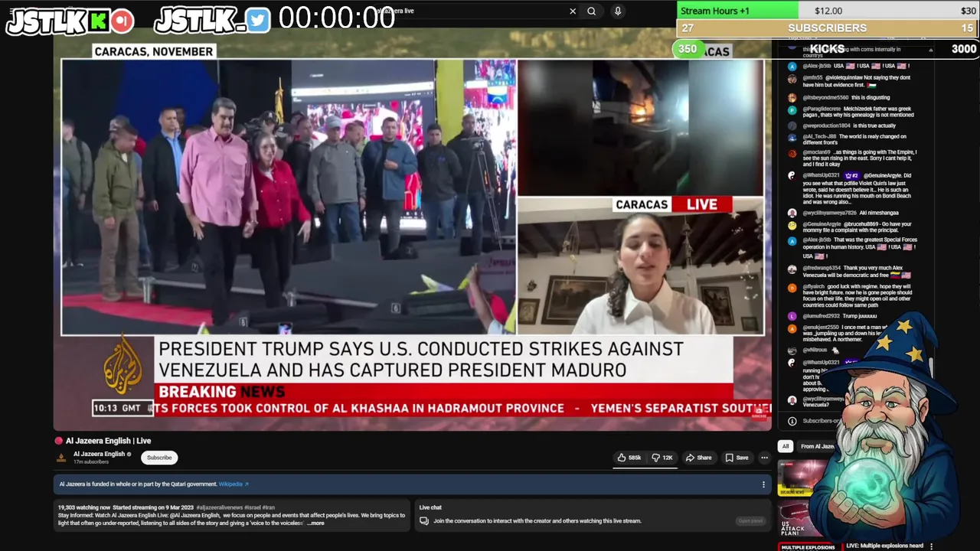This screenshot has height=551, width=980.
Task: Save the video to a playlist
Action: pyautogui.click(x=737, y=458)
